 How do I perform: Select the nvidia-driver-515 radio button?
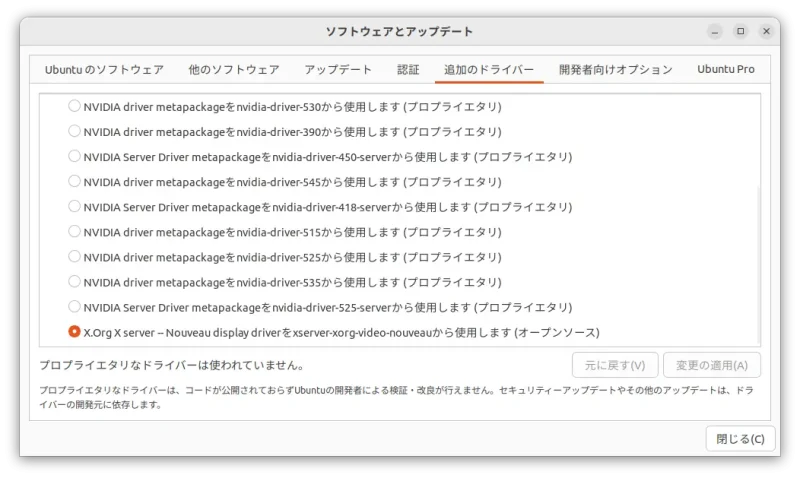point(74,232)
